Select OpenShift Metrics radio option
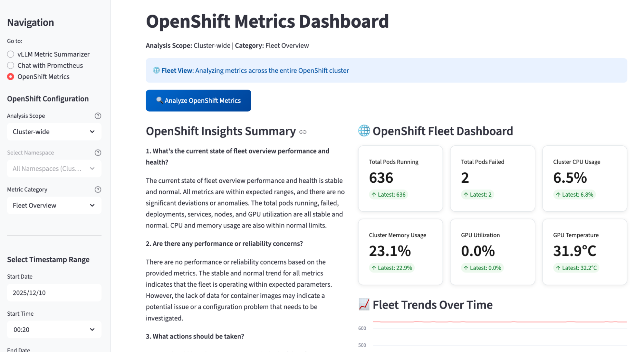This screenshot has width=644, height=352. 11,77
